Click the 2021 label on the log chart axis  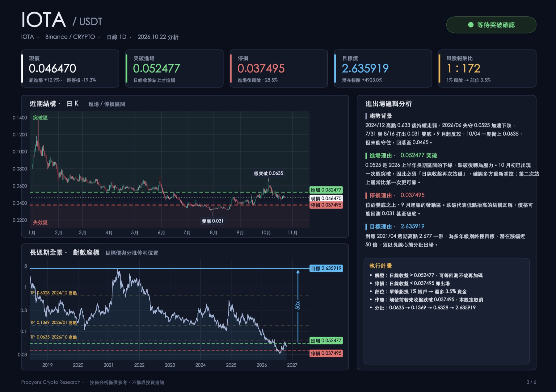coord(108,365)
